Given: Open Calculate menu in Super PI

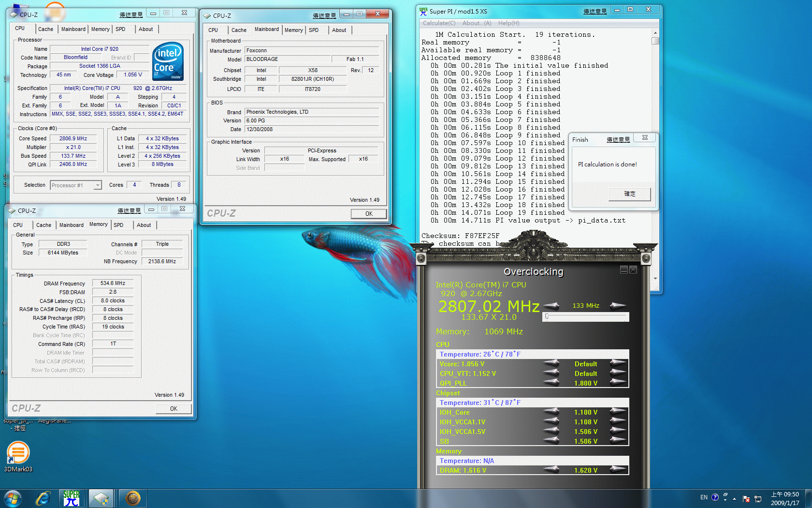Looking at the screenshot, I should tap(439, 23).
